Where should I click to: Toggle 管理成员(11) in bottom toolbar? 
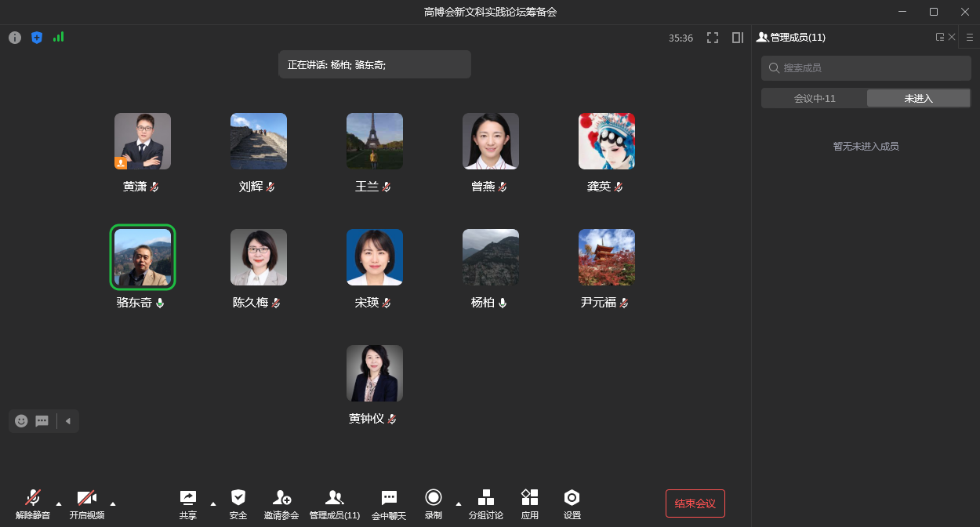click(x=335, y=504)
